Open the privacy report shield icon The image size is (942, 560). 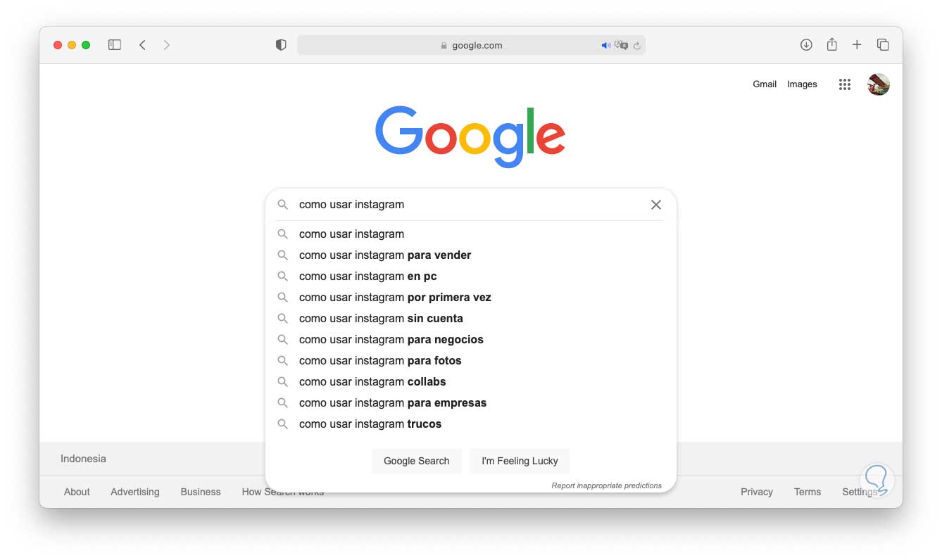tap(281, 45)
